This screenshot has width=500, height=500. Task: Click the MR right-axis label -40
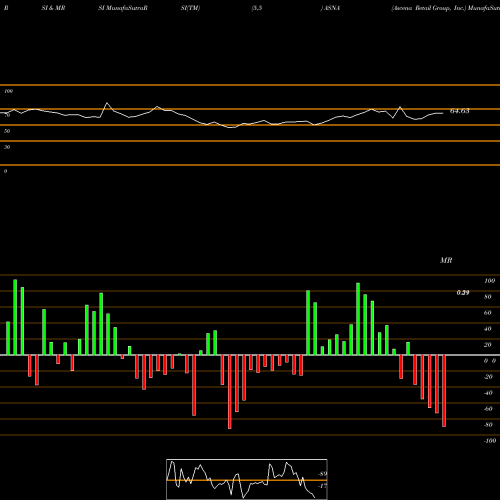(488, 393)
